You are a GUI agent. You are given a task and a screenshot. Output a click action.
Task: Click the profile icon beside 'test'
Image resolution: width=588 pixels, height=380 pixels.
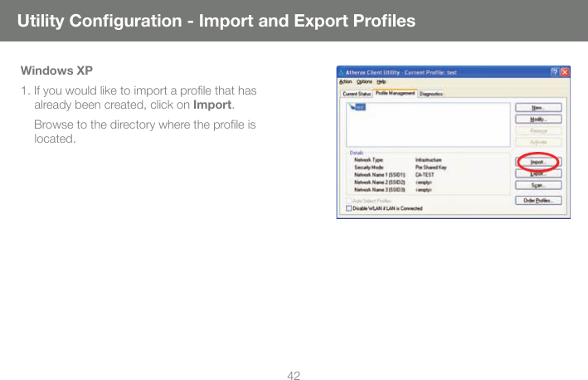coord(352,107)
